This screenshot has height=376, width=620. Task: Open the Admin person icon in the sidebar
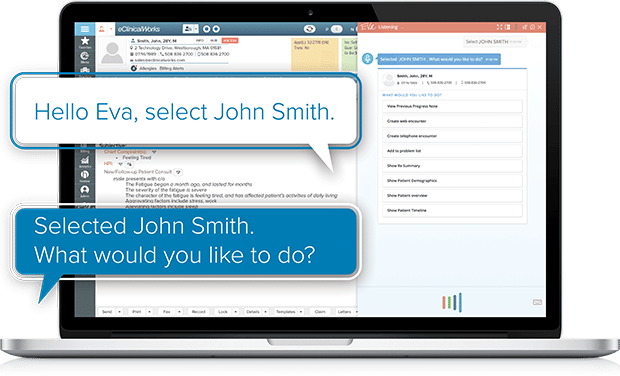[85, 191]
